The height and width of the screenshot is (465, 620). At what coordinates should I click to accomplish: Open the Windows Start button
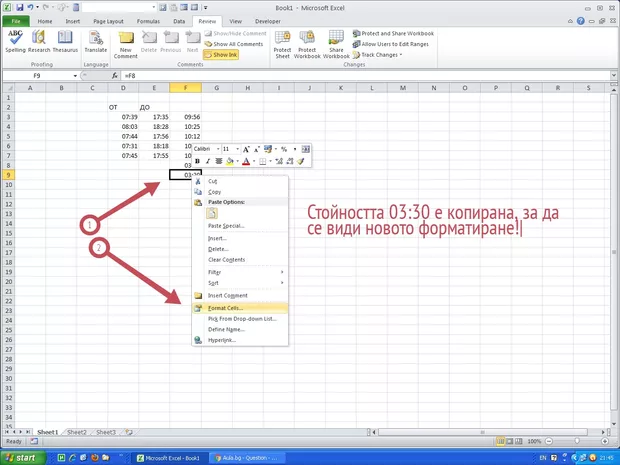(22, 457)
